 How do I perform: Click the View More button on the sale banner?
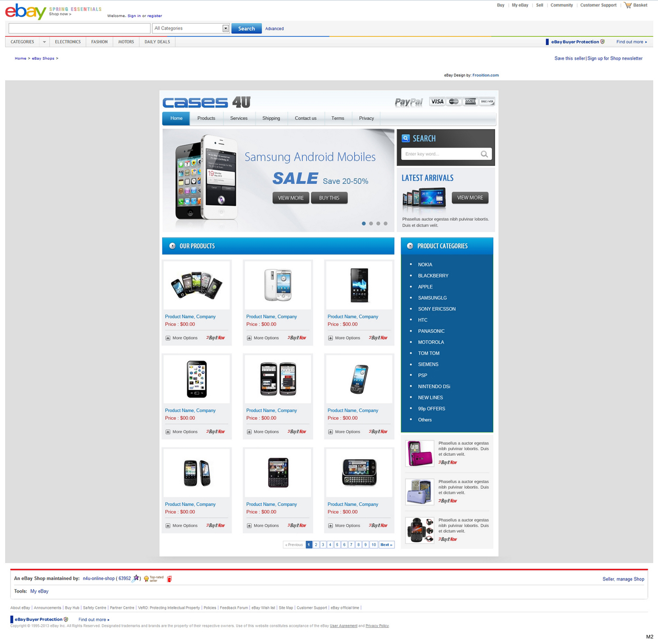291,198
